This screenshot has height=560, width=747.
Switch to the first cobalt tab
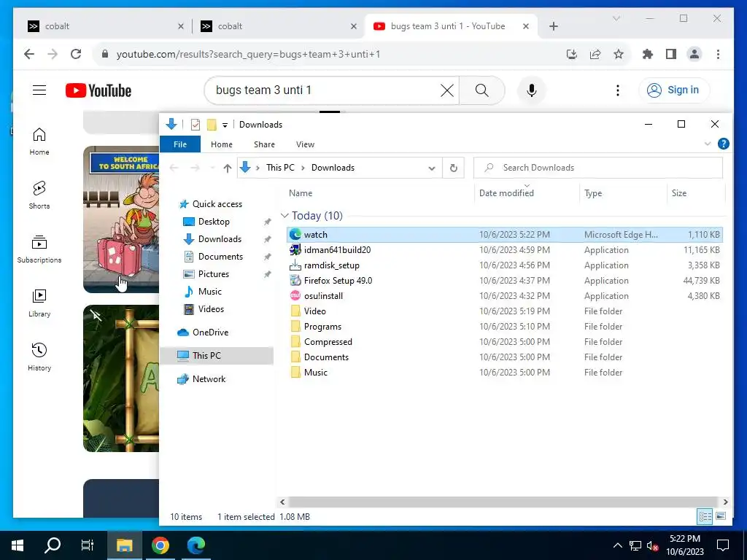click(x=106, y=26)
